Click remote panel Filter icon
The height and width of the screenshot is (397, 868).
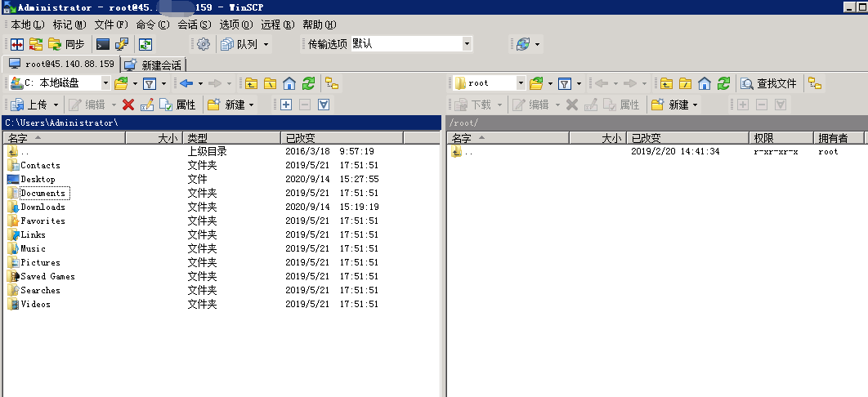point(565,83)
